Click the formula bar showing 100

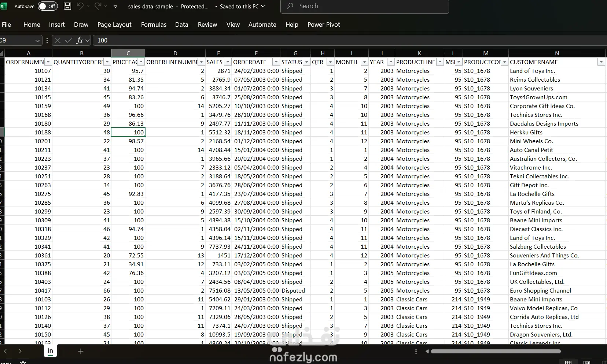click(x=350, y=40)
